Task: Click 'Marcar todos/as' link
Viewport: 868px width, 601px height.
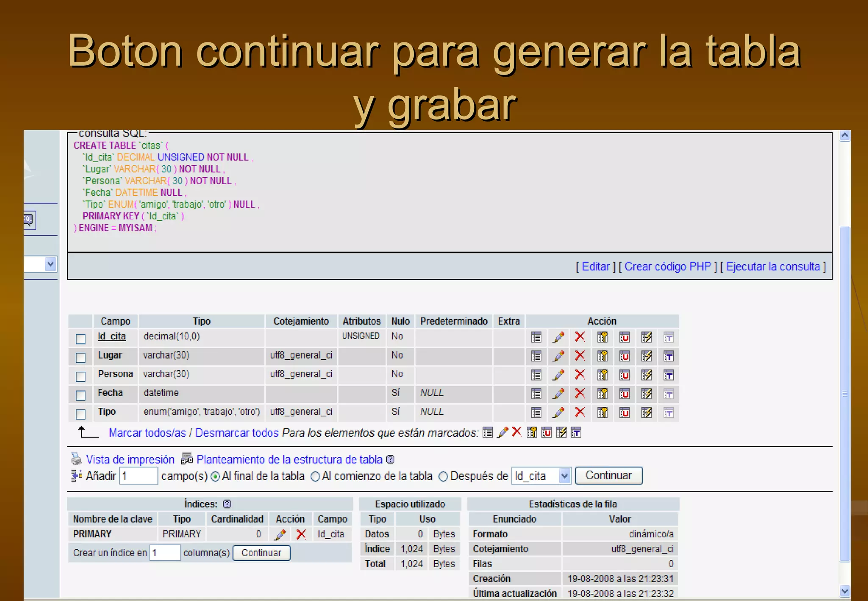Action: tap(147, 433)
